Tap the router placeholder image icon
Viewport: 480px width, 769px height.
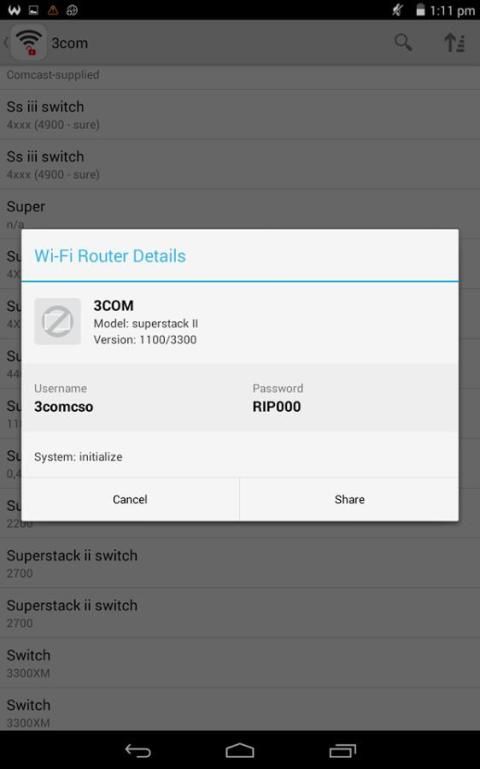pyautogui.click(x=57, y=321)
